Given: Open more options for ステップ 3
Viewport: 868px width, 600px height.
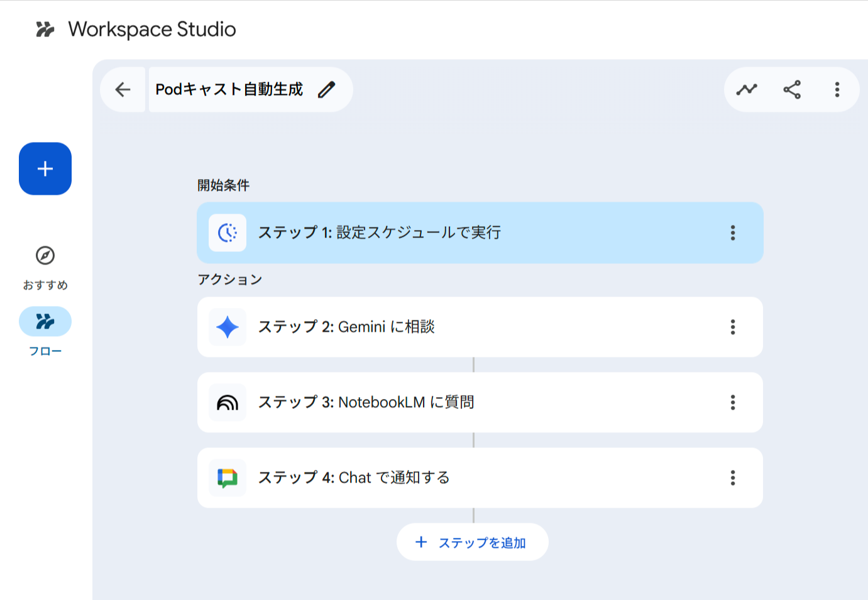Looking at the screenshot, I should coord(733,403).
